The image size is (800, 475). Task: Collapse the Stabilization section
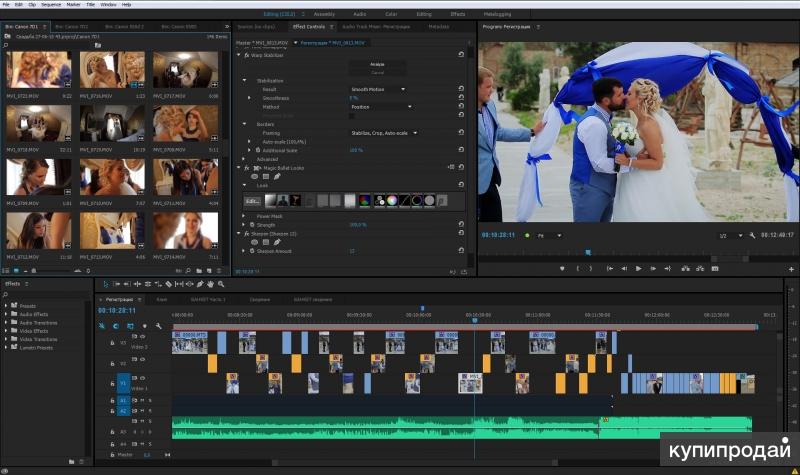[x=244, y=81]
